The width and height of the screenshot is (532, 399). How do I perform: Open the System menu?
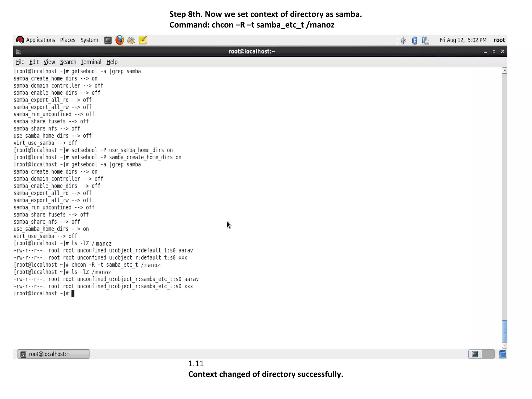pos(89,40)
